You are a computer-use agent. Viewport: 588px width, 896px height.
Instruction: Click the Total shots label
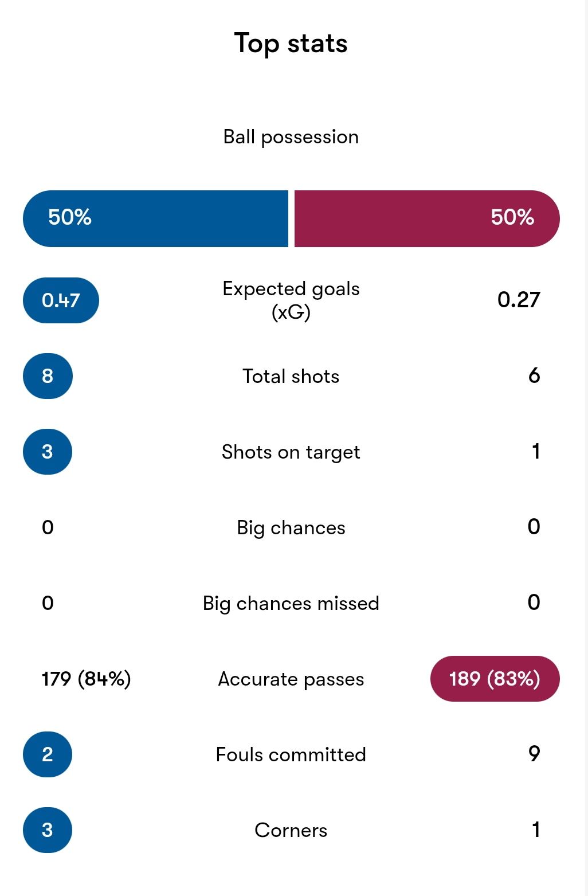point(291,376)
